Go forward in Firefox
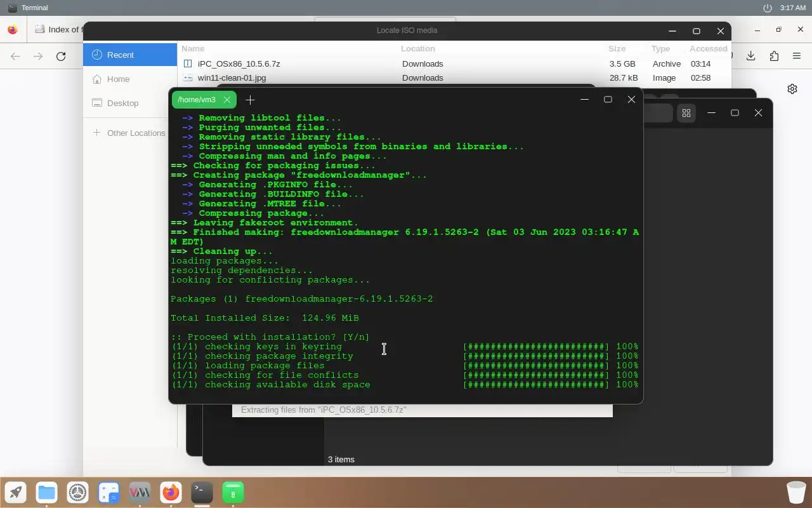Viewport: 812px width, 508px height. pyautogui.click(x=38, y=56)
